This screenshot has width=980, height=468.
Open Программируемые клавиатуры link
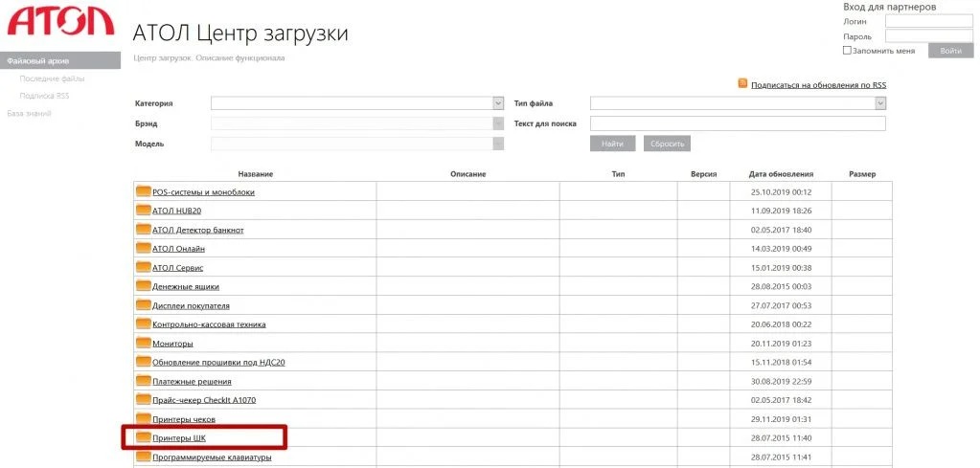tap(212, 457)
